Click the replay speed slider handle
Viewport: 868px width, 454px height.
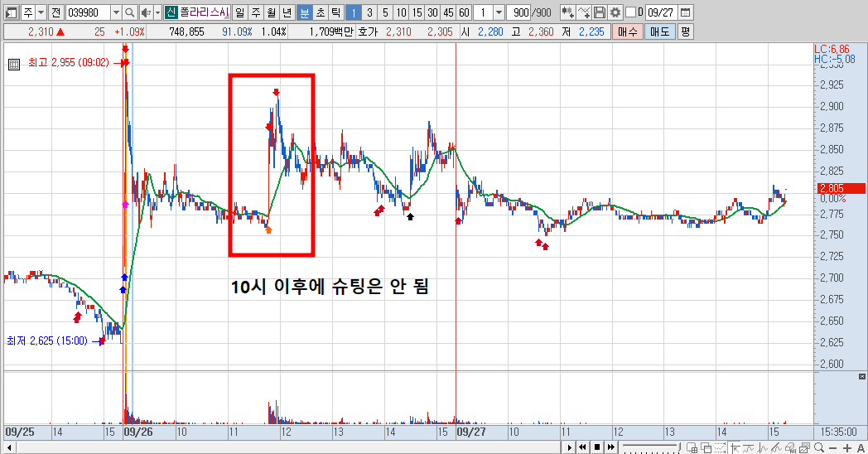tap(680, 447)
